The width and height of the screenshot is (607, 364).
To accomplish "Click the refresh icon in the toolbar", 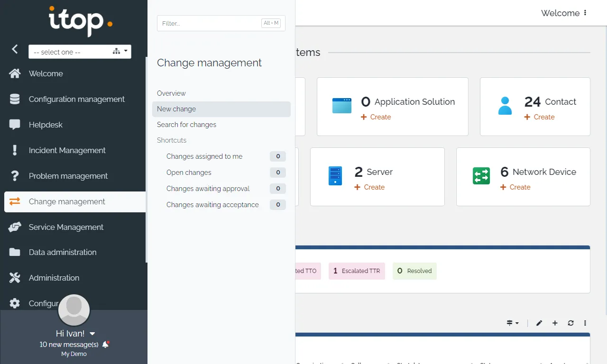I will pyautogui.click(x=570, y=323).
